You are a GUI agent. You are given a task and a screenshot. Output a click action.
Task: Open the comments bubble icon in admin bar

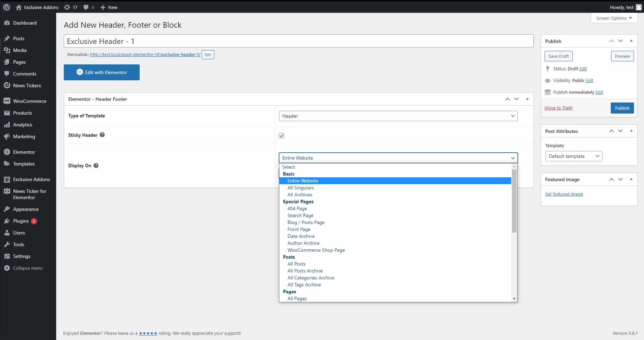click(x=86, y=7)
